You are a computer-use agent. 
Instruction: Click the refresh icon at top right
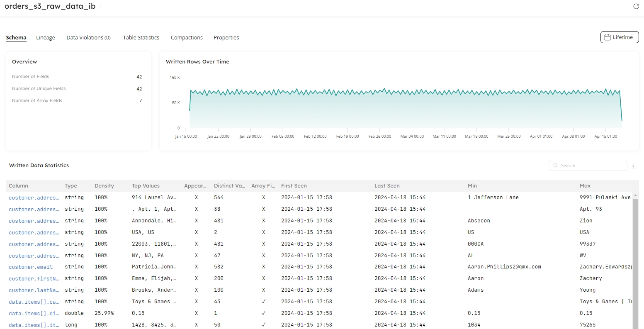[x=636, y=6]
